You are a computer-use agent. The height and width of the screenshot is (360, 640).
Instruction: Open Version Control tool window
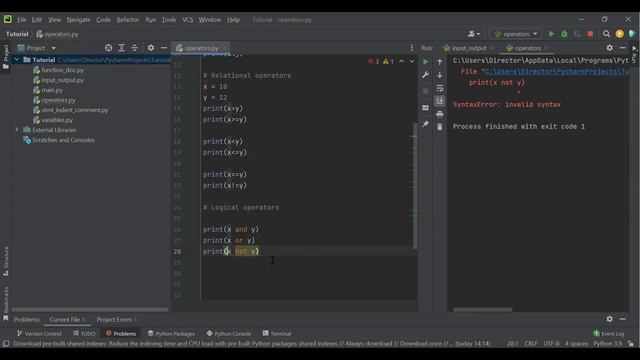(x=39, y=333)
